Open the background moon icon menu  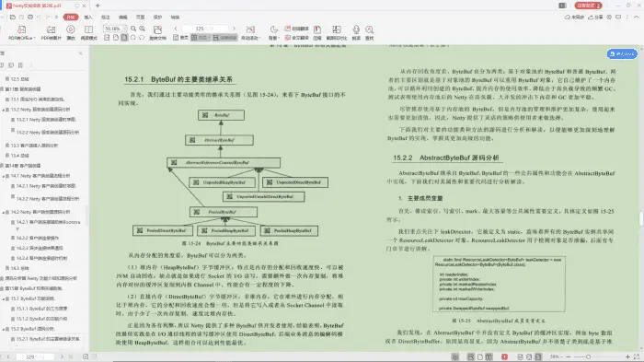pyautogui.click(x=273, y=32)
